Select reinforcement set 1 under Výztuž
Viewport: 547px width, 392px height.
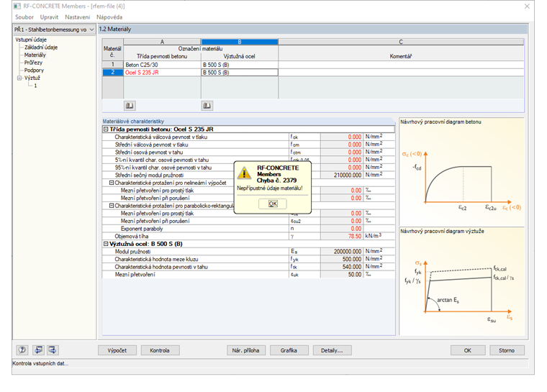[x=35, y=86]
